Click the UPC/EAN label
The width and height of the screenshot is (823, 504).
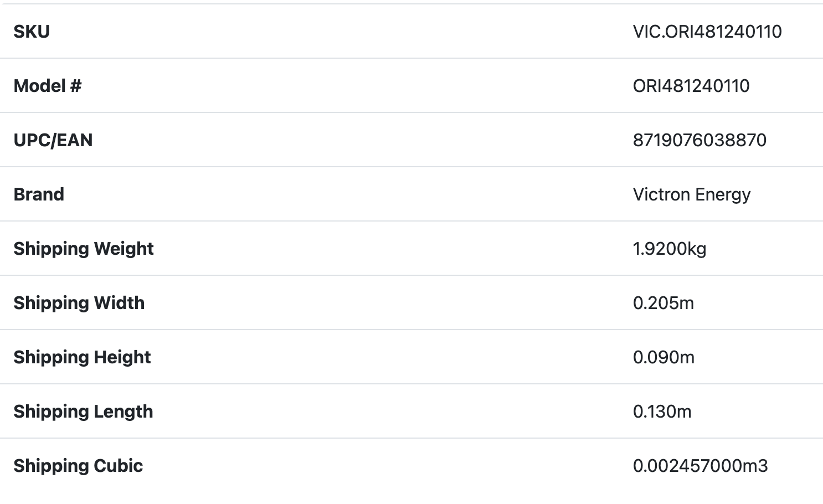click(x=53, y=140)
